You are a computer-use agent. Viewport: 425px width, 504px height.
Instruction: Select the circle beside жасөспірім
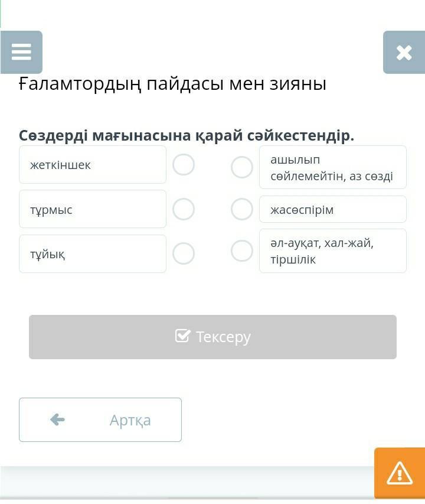click(x=242, y=209)
